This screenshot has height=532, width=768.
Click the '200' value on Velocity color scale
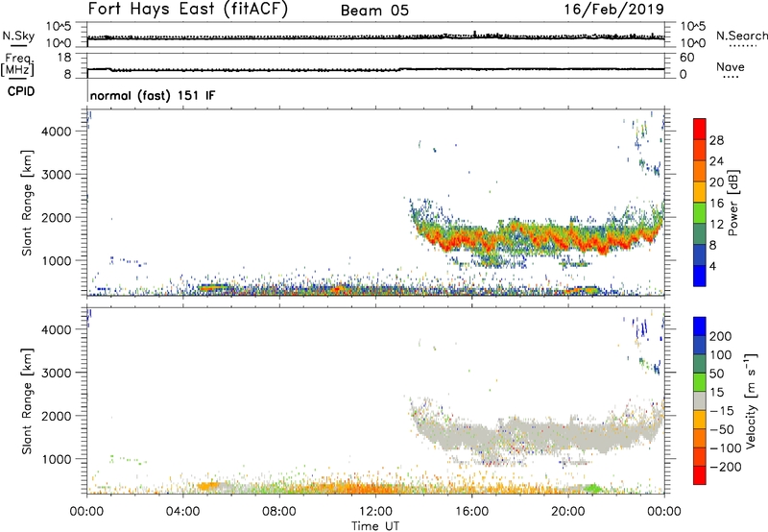coord(721,336)
